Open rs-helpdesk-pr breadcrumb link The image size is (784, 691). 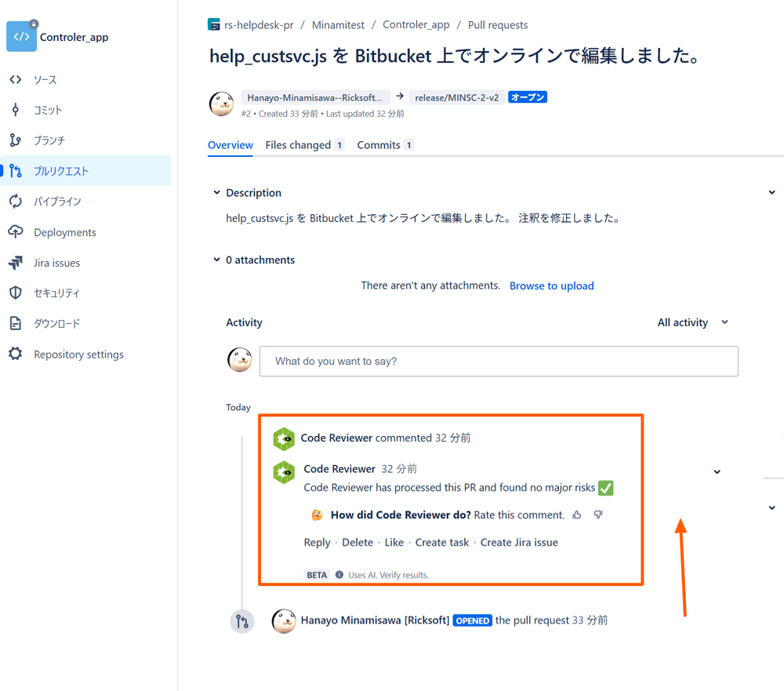coord(259,25)
